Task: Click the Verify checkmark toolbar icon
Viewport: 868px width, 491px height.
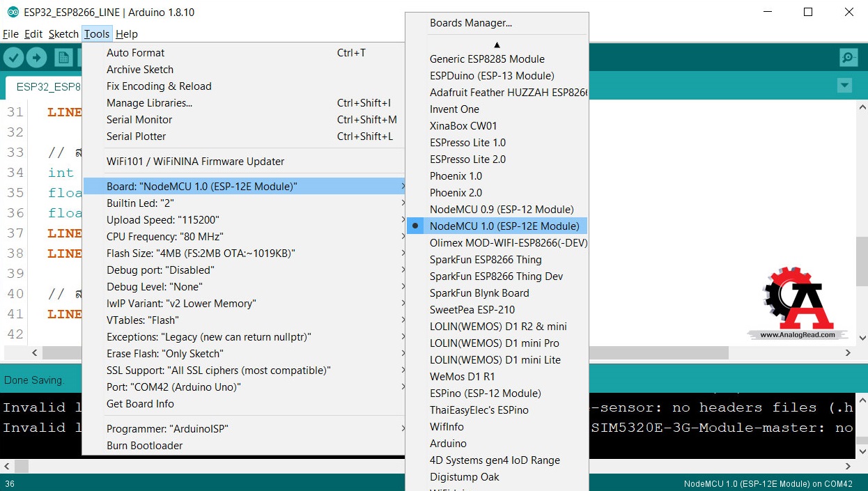Action: 14,58
